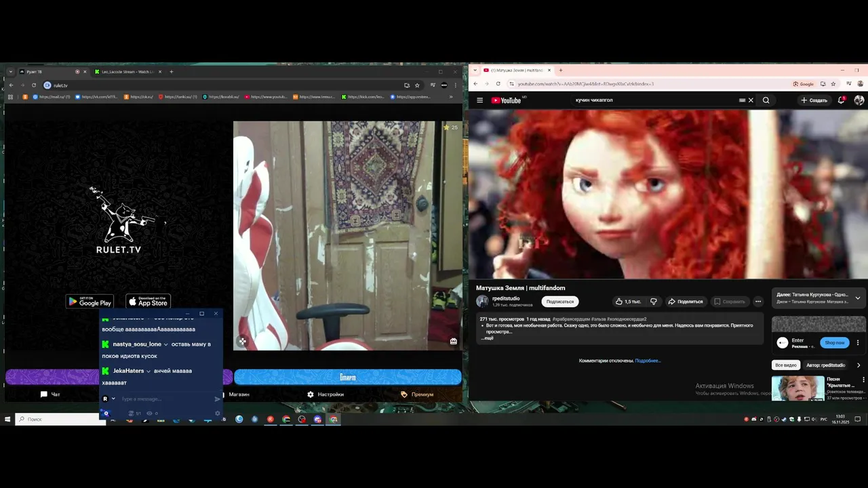Open on-screen keyboard icon in YouTube search
Image resolution: width=868 pixels, height=488 pixels.
point(742,100)
